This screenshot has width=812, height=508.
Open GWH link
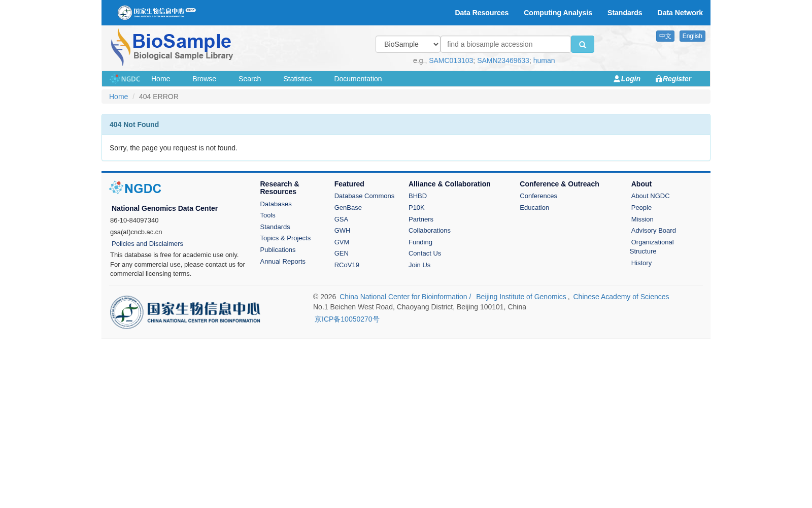pos(342,231)
